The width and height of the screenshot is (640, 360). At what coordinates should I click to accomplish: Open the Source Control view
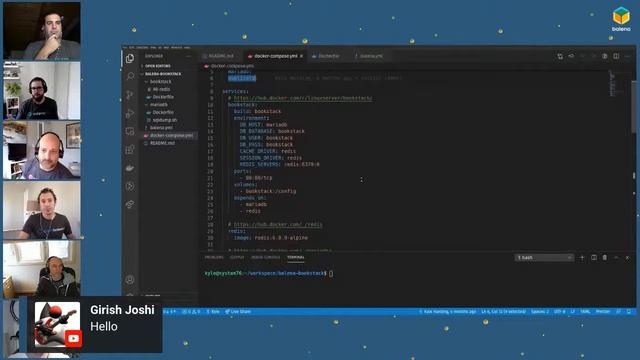(x=130, y=95)
